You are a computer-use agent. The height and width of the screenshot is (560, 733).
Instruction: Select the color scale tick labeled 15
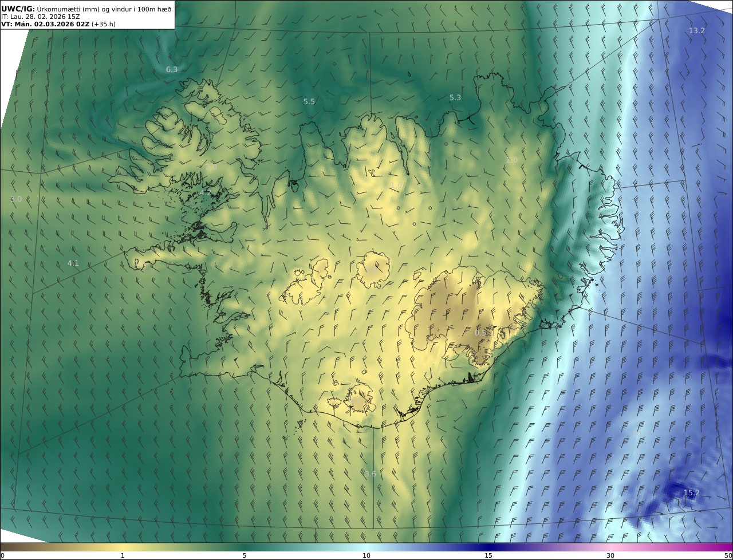488,556
